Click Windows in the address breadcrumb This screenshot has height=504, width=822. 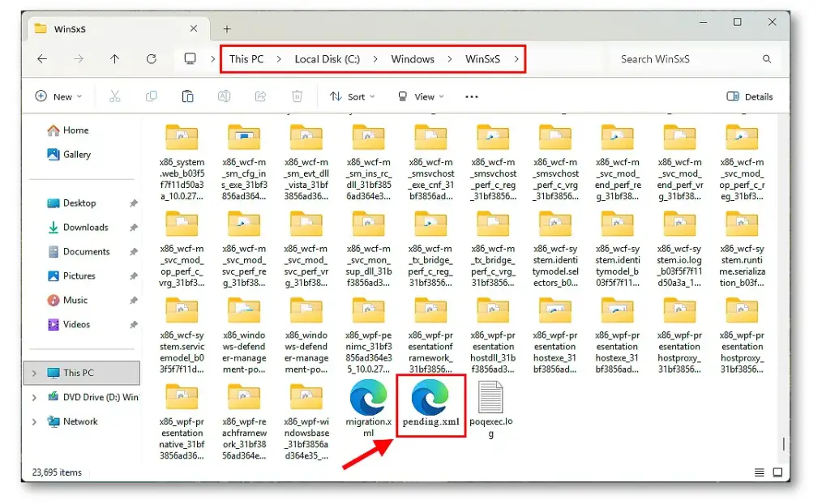pyautogui.click(x=413, y=59)
